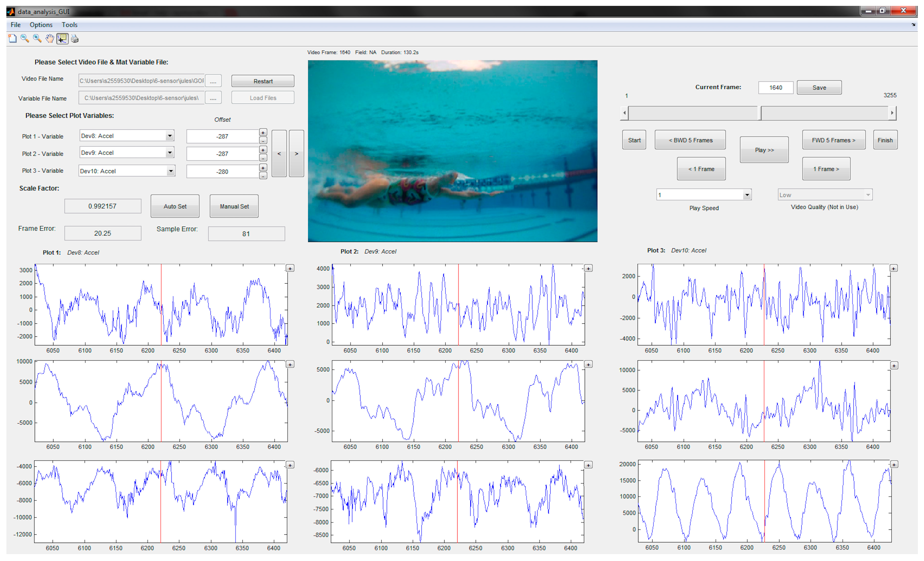Viewport: 924px width, 561px height.
Task: Expand the top Plot 3 Dev10 graph
Action: click(894, 268)
